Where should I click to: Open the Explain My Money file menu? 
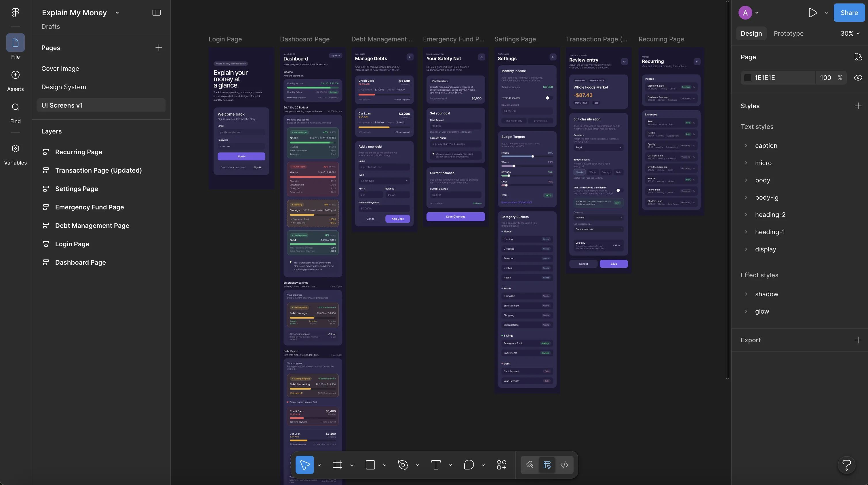point(117,12)
